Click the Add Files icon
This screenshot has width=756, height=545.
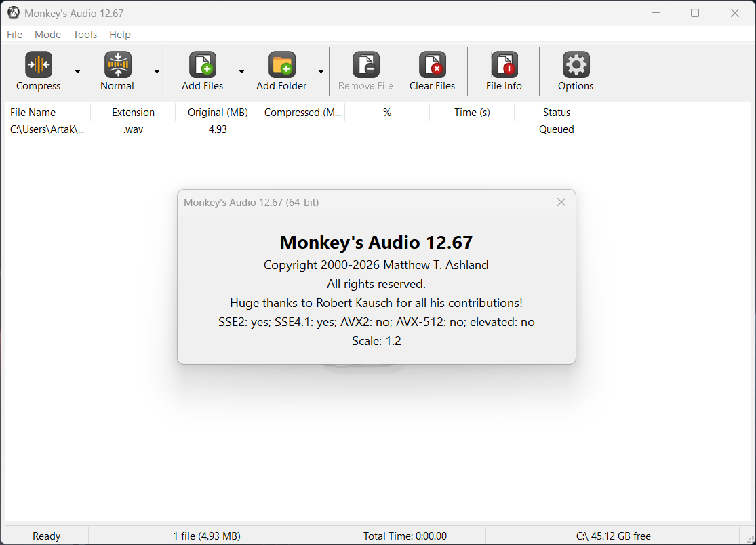pos(203,64)
